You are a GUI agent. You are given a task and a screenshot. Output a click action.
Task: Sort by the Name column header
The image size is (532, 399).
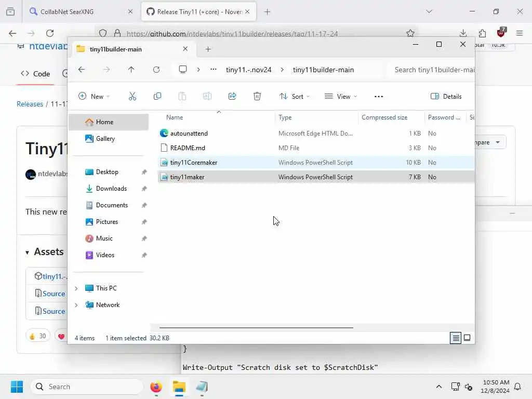(x=175, y=117)
